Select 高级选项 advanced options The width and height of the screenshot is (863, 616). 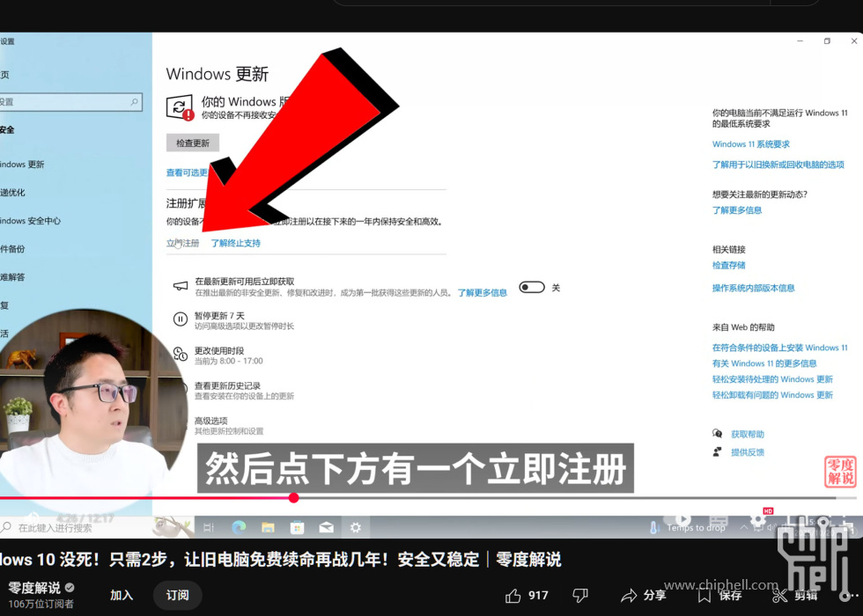pyautogui.click(x=211, y=421)
